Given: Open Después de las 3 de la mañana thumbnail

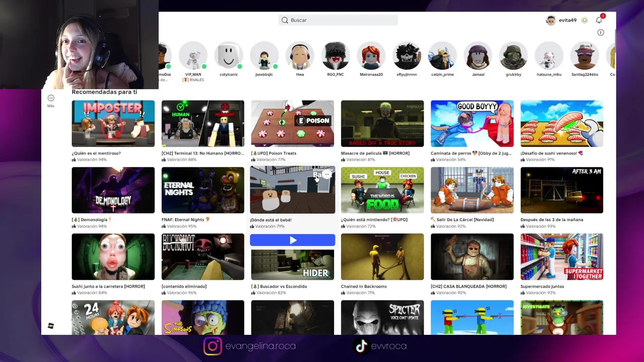Looking at the screenshot, I should pyautogui.click(x=561, y=190).
